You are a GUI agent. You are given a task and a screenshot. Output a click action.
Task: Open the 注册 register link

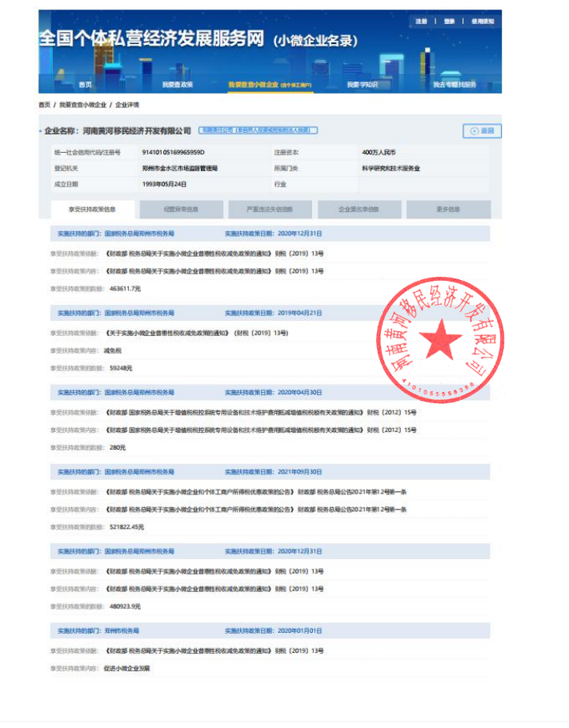click(421, 22)
